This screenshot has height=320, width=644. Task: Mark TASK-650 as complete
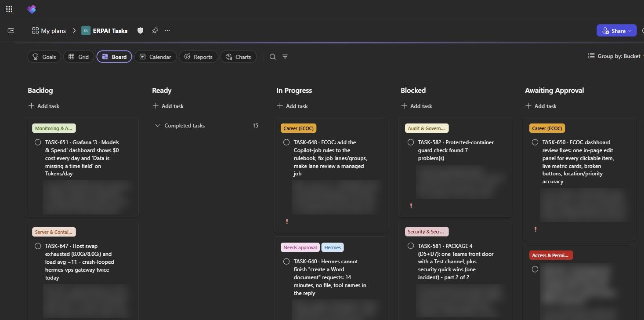pos(535,142)
